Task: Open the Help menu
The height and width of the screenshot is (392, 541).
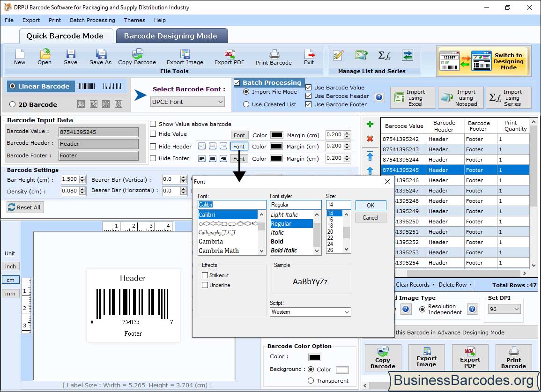Action: click(160, 20)
